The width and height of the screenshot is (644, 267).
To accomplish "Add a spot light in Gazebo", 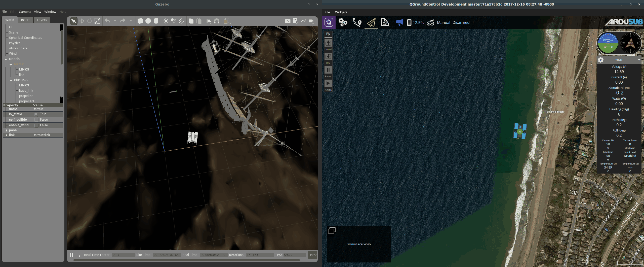I will 174,21.
